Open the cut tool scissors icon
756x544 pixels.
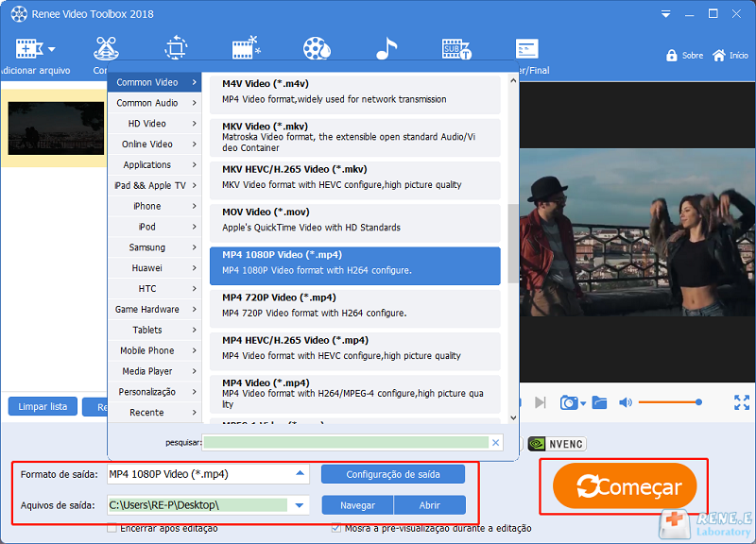click(106, 48)
